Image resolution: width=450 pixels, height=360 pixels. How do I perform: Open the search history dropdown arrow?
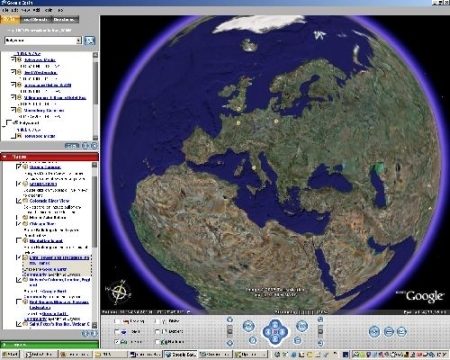[79, 41]
